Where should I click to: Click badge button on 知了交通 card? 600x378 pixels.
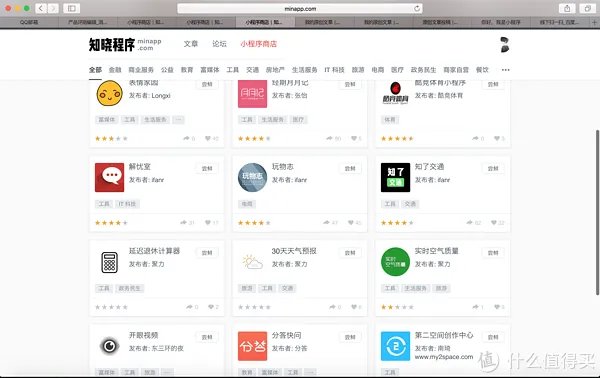click(493, 168)
